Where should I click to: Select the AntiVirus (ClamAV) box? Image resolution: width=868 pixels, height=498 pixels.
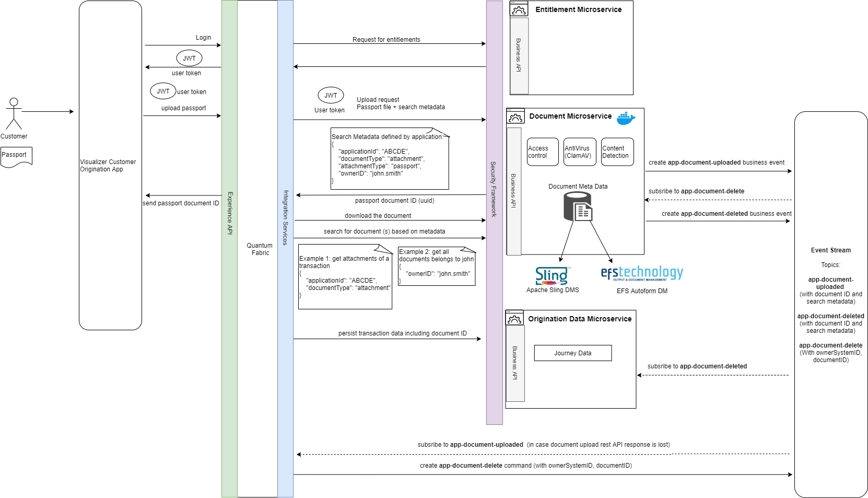[x=580, y=152]
